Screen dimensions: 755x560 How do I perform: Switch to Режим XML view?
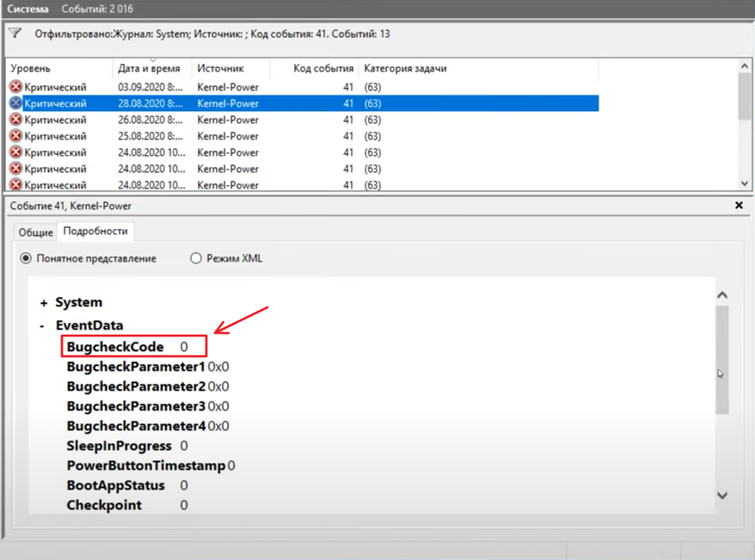195,258
